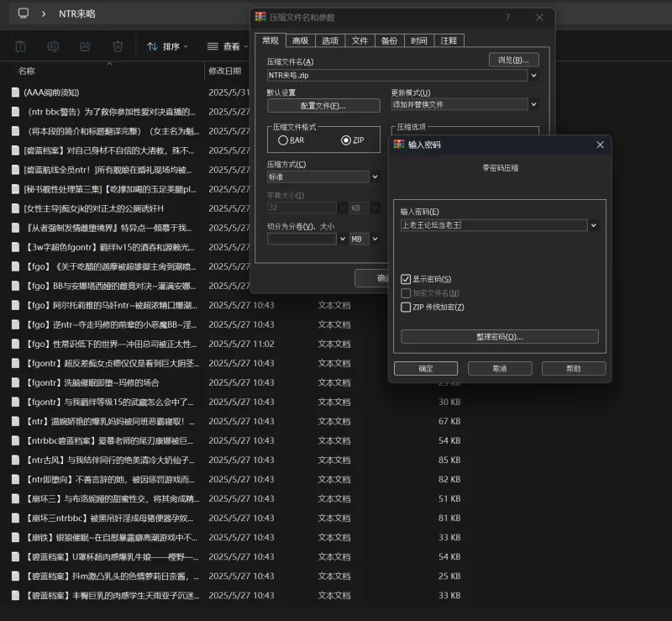Open the 查看 view menu

228,46
